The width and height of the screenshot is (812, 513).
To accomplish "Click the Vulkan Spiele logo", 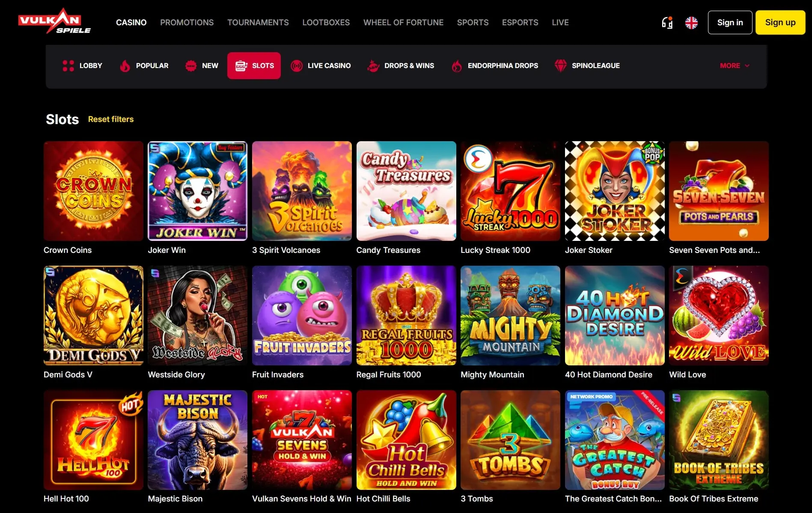I will [54, 21].
